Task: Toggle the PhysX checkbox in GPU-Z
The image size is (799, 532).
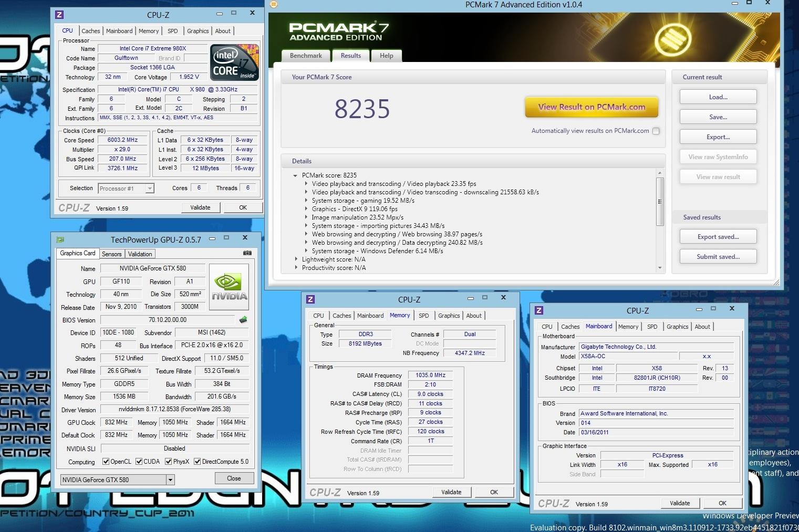Action: [x=168, y=462]
